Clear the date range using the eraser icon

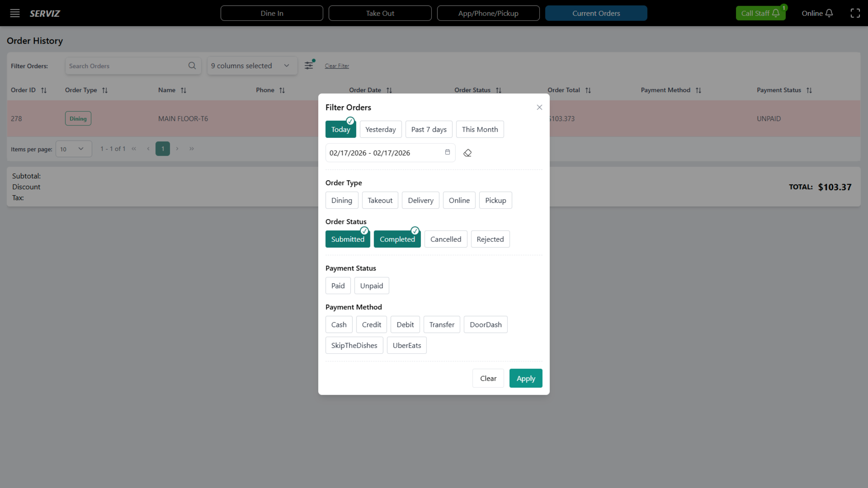click(467, 153)
